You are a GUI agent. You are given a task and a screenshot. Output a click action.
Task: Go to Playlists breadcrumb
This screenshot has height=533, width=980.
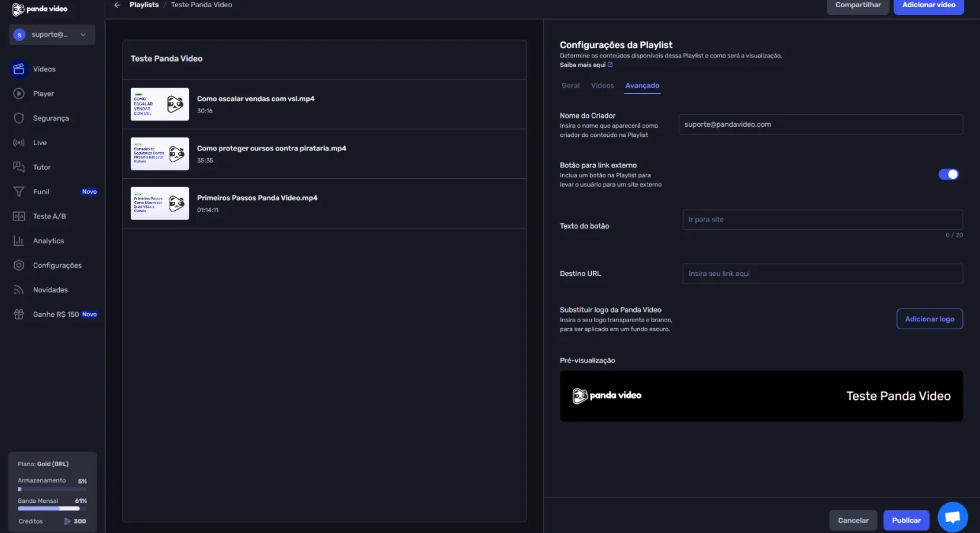point(144,5)
